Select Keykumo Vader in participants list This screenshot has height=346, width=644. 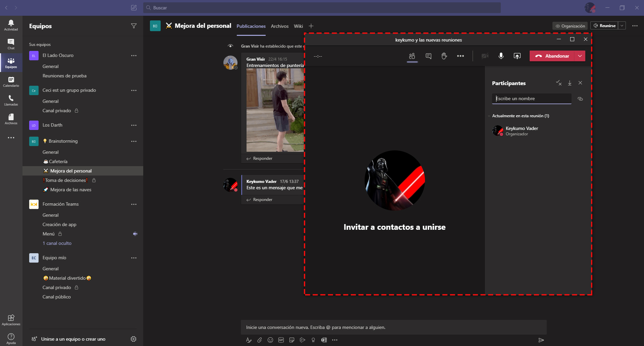tap(538, 131)
